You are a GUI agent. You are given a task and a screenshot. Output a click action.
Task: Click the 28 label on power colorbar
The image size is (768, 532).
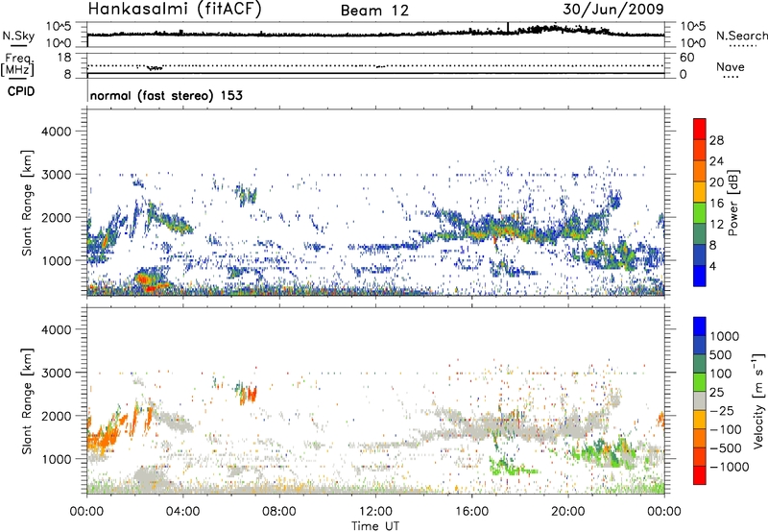(x=716, y=140)
